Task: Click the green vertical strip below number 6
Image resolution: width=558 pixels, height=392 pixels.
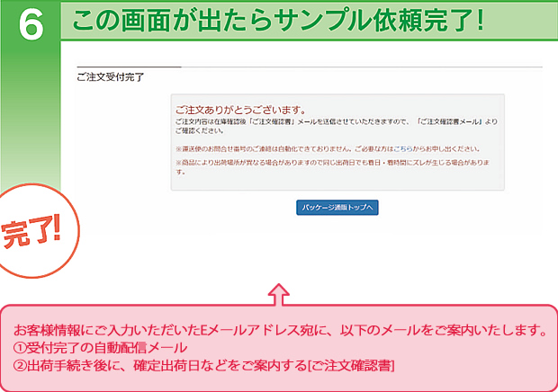Action: pyautogui.click(x=30, y=108)
